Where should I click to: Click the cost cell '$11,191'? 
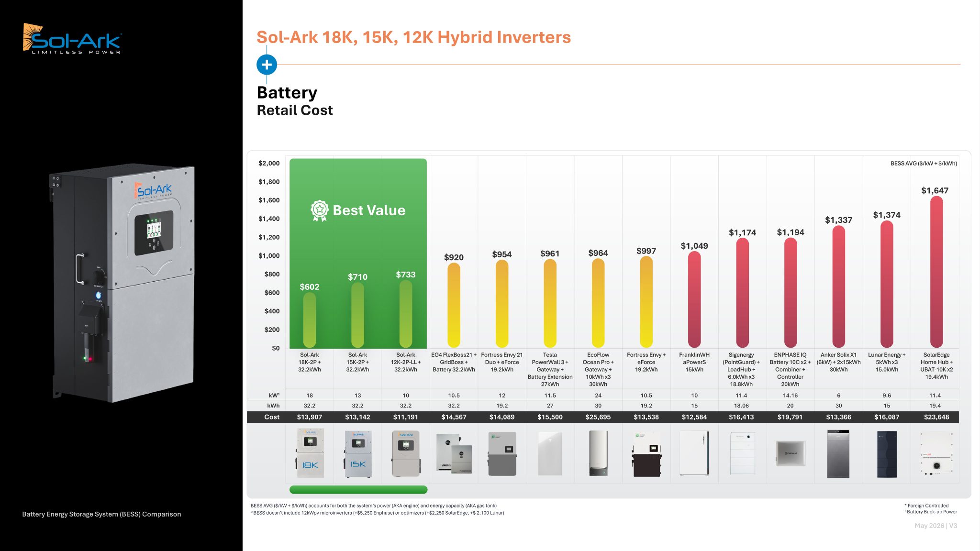(406, 417)
